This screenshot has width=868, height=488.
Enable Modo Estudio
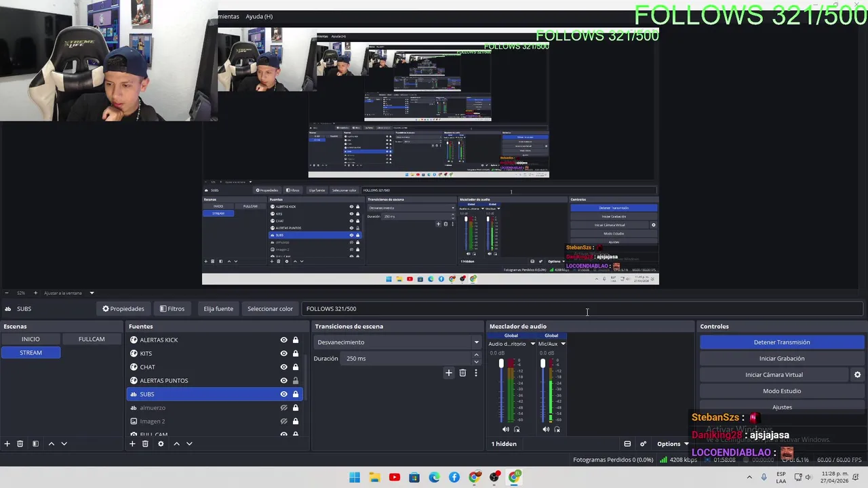click(x=782, y=391)
